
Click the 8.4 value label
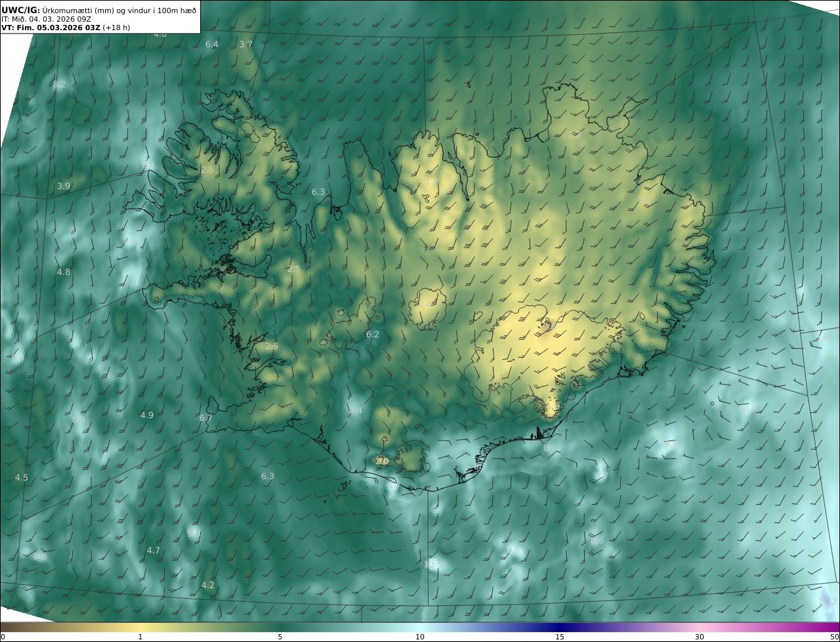click(x=355, y=411)
